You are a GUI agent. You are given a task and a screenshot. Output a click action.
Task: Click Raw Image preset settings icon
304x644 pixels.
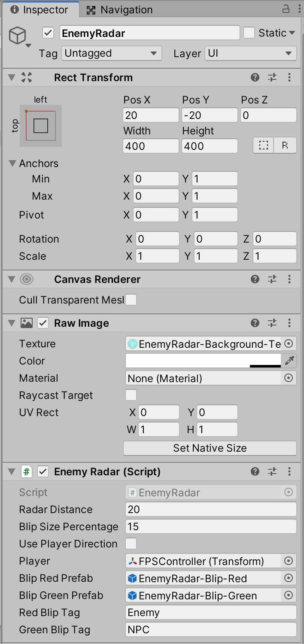(272, 323)
